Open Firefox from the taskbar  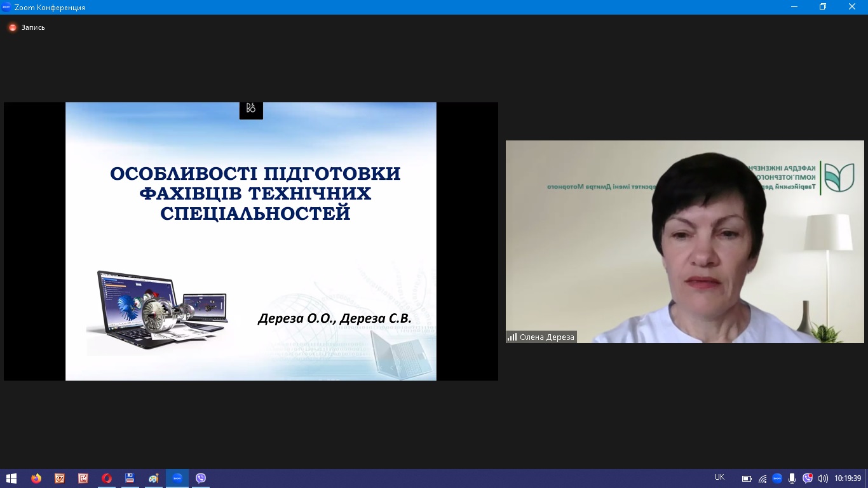36,478
